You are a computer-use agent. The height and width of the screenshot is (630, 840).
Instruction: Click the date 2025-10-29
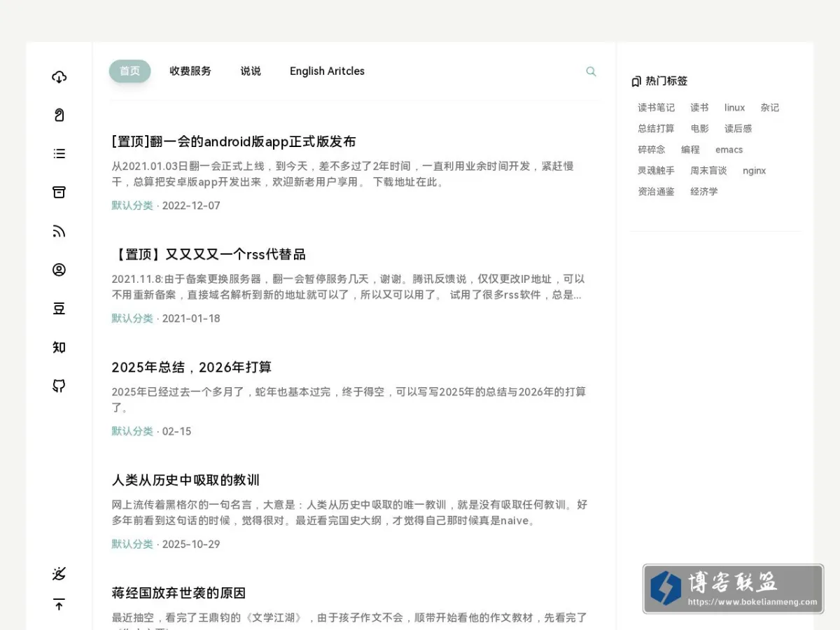(x=191, y=544)
